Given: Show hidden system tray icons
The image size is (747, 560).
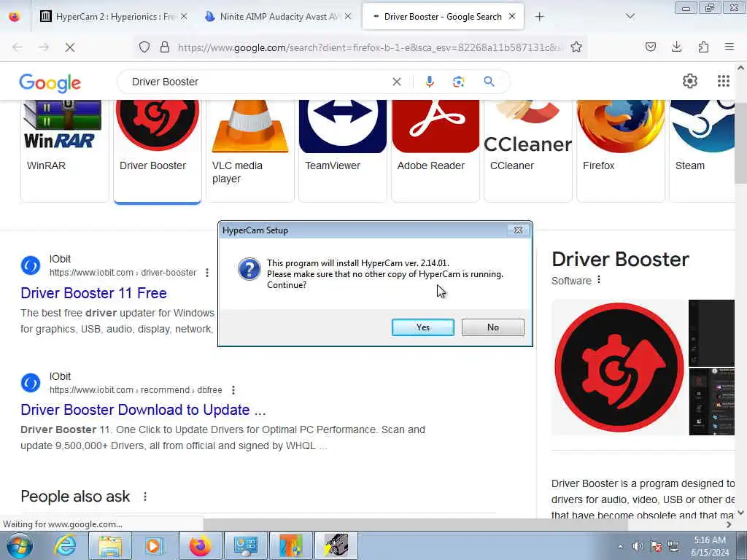Looking at the screenshot, I should [x=620, y=546].
